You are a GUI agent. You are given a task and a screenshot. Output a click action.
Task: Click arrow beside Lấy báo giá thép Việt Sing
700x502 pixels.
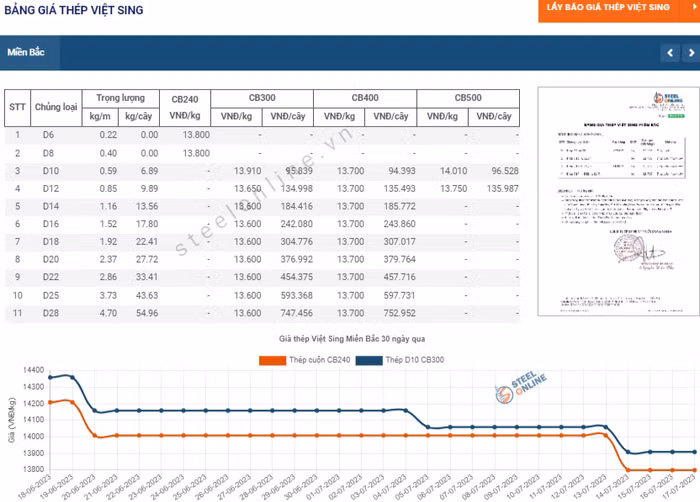[x=693, y=7]
